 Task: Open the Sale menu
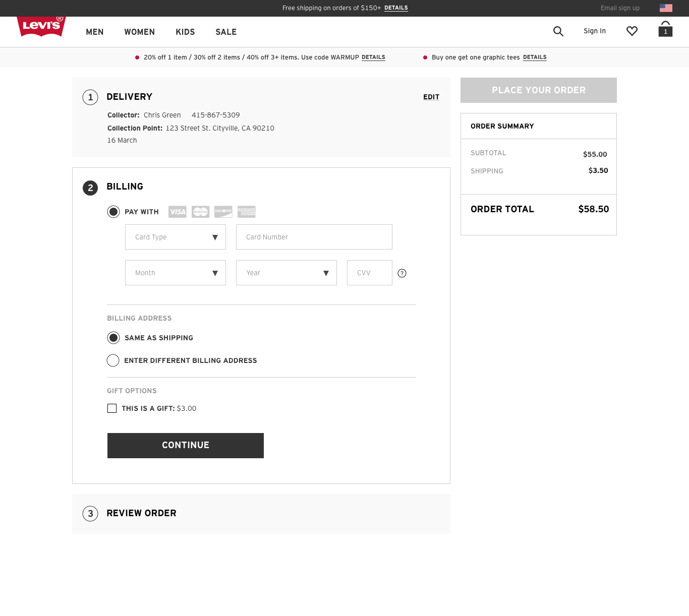click(226, 32)
